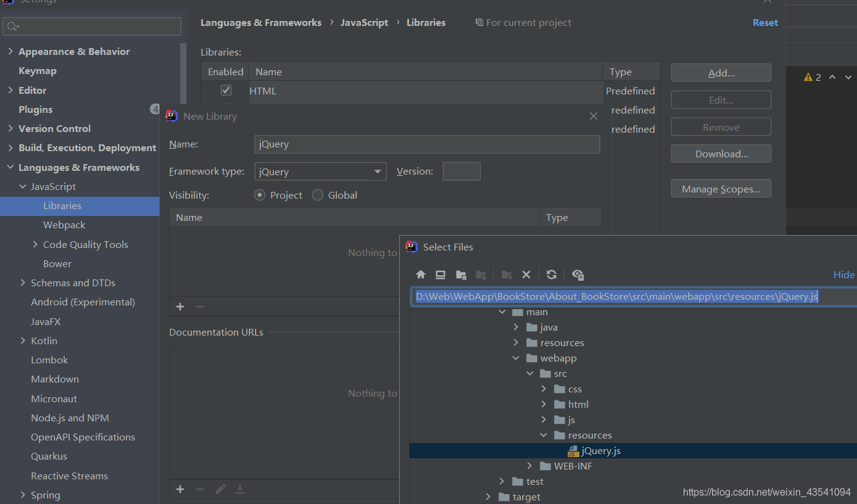Viewport: 857px width, 504px height.
Task: Go to previous highlighted problem arrow
Action: (x=832, y=77)
